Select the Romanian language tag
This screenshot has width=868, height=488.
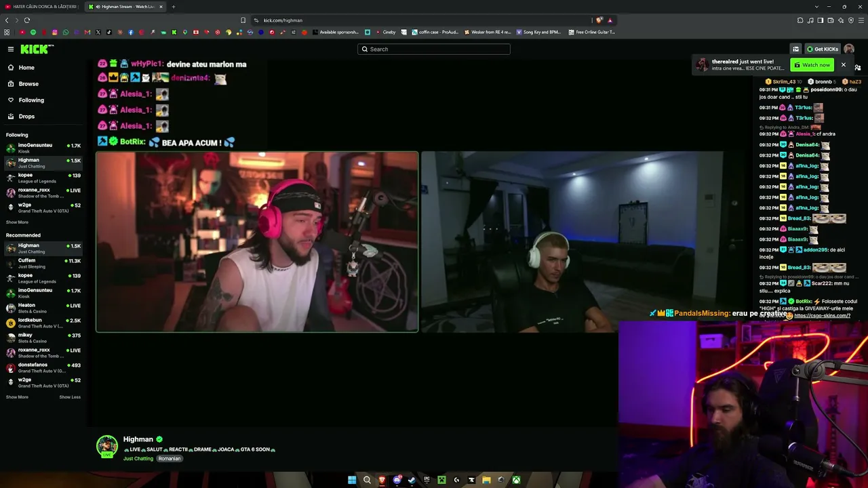[170, 459]
